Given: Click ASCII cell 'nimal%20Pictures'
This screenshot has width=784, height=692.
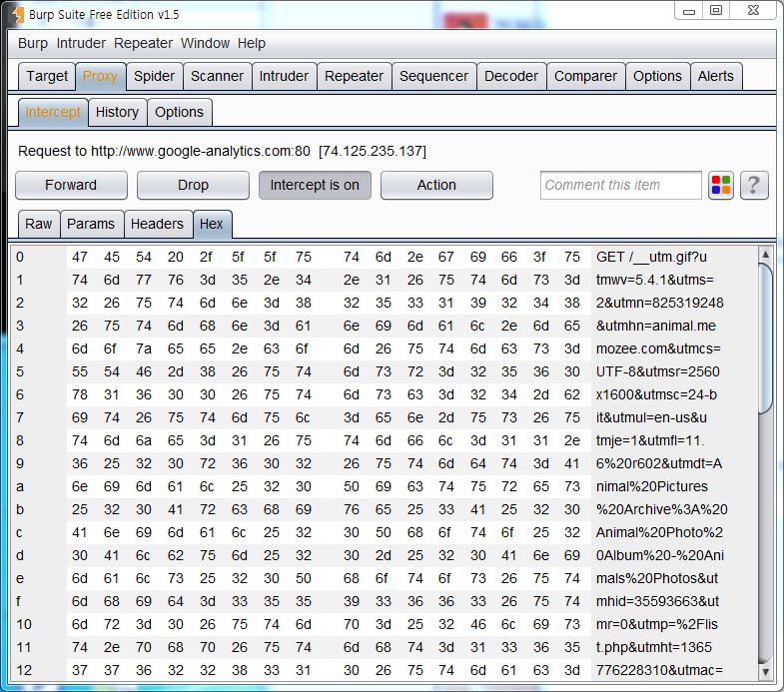Looking at the screenshot, I should (x=651, y=486).
